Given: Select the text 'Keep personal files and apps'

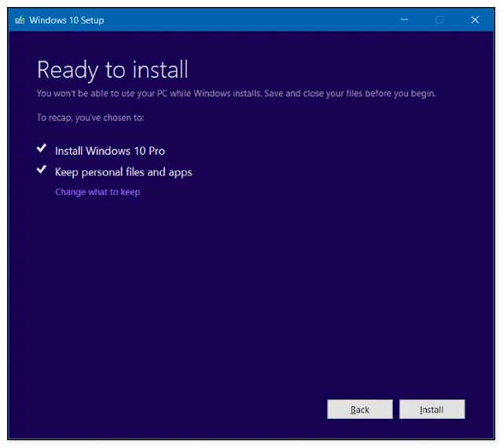Looking at the screenshot, I should tap(123, 172).
